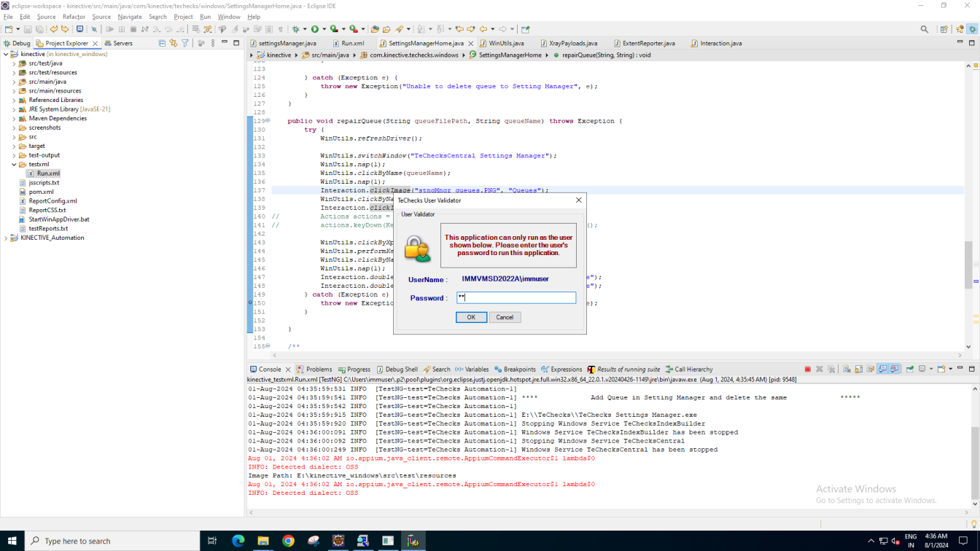The image size is (980, 551).
Task: Open the File menu
Action: (8, 17)
